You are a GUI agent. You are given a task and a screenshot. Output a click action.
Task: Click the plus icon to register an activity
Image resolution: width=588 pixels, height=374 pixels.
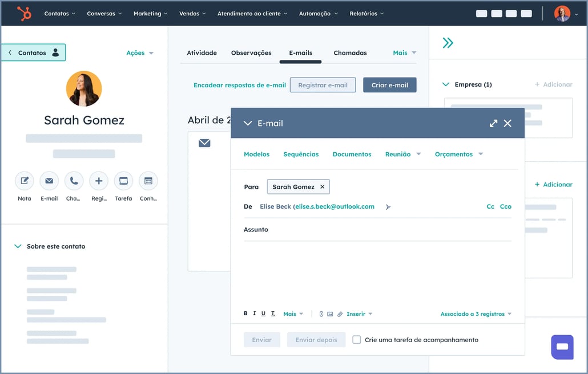pyautogui.click(x=98, y=181)
